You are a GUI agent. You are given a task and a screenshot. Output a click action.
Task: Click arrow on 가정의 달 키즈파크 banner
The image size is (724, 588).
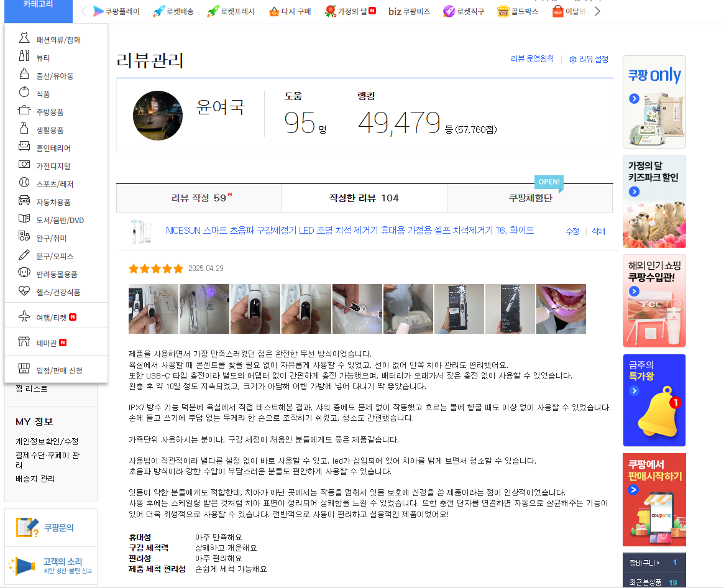634,191
